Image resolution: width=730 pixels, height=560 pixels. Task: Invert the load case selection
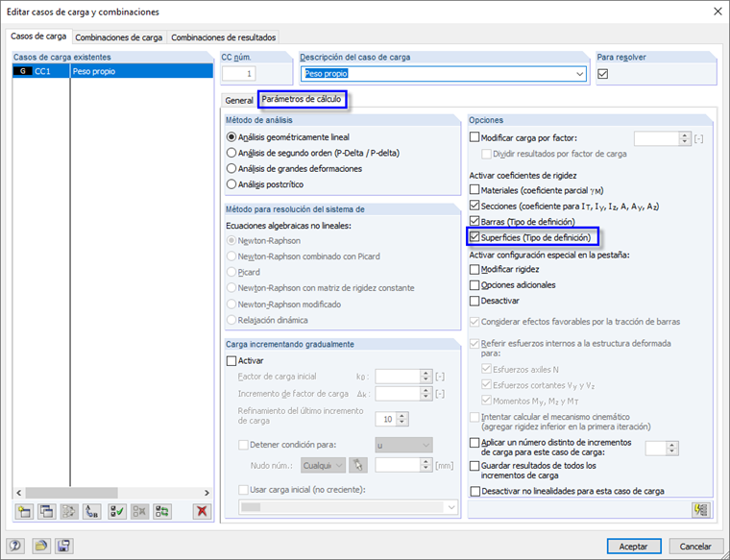coord(162,512)
